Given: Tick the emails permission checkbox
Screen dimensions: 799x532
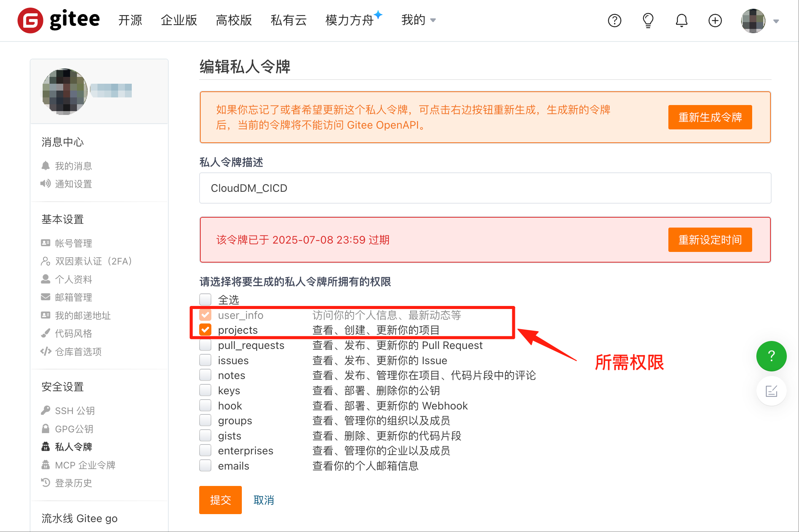Looking at the screenshot, I should coord(205,465).
